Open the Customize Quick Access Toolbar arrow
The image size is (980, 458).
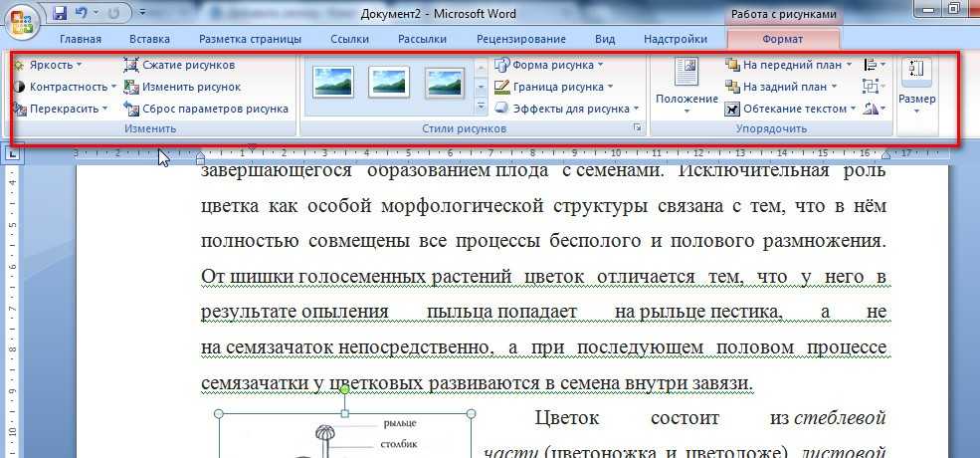(x=142, y=12)
